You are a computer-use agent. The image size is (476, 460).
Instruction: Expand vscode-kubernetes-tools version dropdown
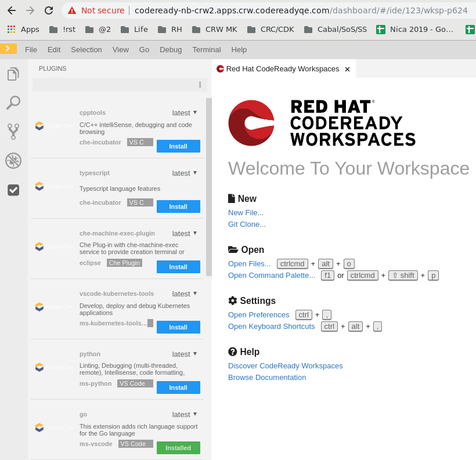point(185,294)
